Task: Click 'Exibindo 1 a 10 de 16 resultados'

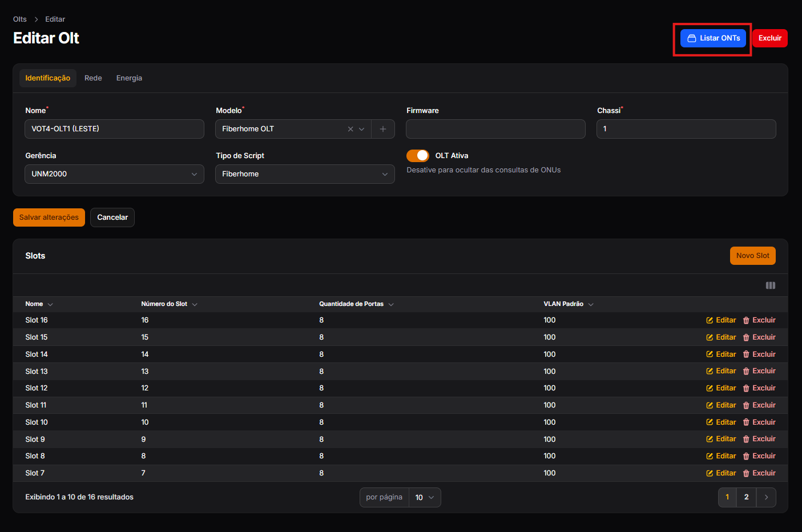Action: click(79, 497)
